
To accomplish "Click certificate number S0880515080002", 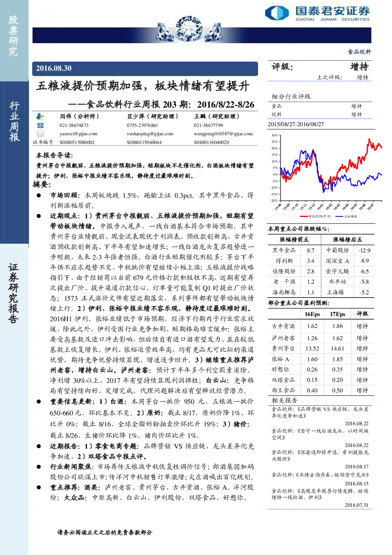I will [77, 142].
